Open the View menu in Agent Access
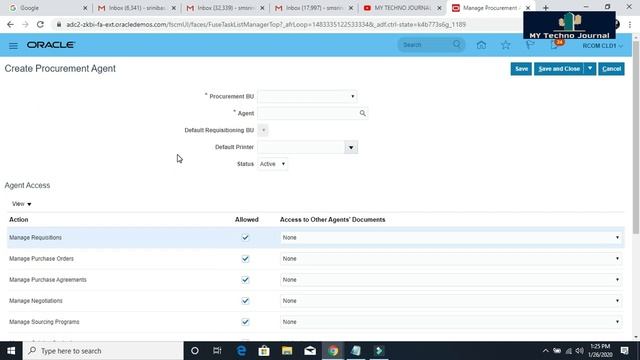The height and width of the screenshot is (360, 640). pyautogui.click(x=22, y=204)
